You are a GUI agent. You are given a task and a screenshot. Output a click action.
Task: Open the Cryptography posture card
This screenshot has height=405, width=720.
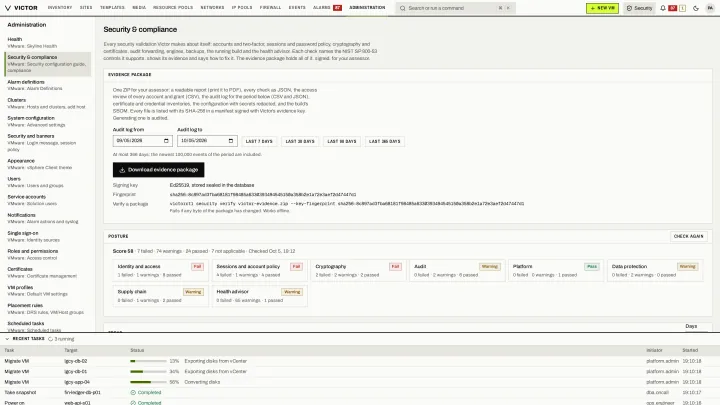[359, 270]
